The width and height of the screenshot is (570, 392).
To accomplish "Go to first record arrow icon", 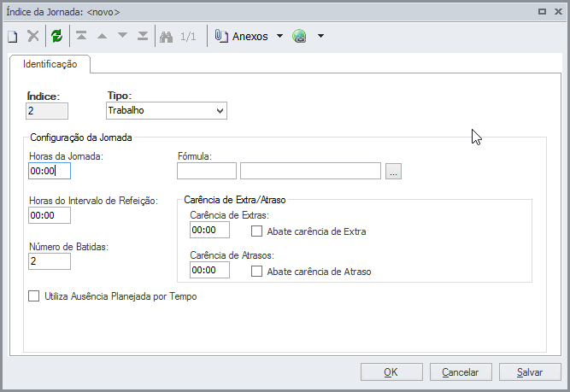I will pyautogui.click(x=81, y=36).
